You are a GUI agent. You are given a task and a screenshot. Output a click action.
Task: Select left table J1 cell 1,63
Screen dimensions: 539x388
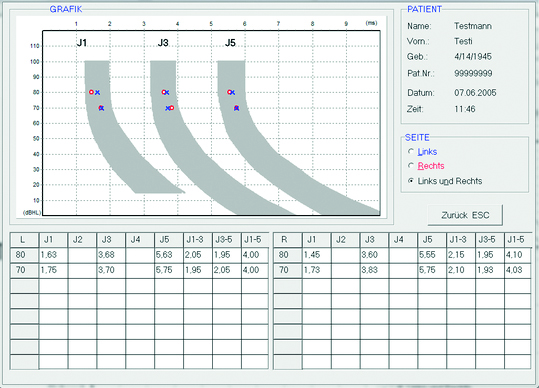(x=53, y=255)
